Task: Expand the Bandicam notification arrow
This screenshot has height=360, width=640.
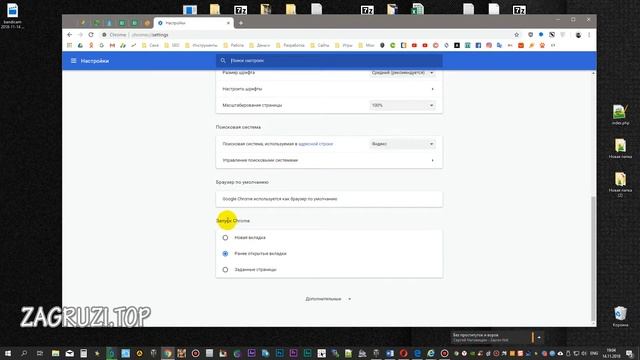Action: click(x=539, y=338)
